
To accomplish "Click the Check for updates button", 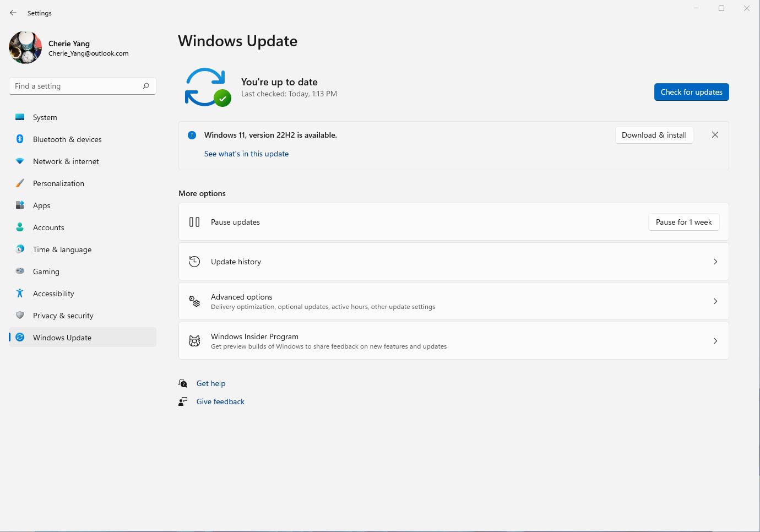I will tap(691, 92).
